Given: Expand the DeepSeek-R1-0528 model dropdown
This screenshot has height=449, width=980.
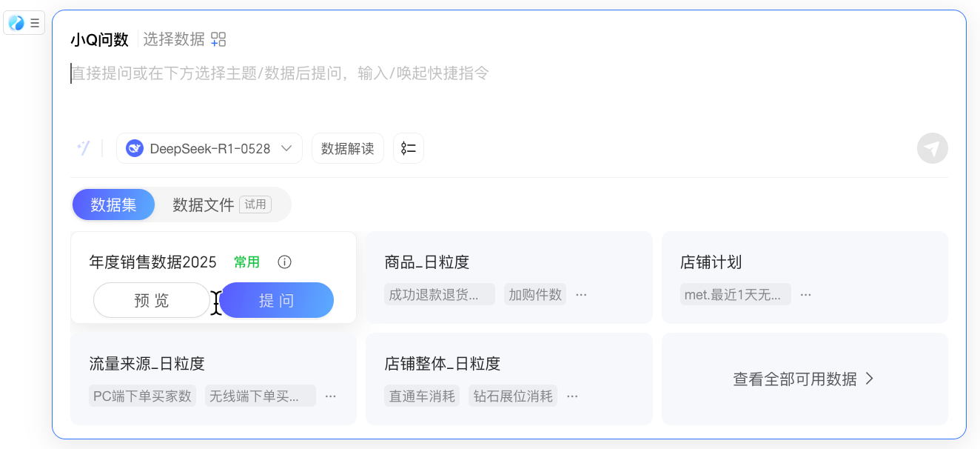Looking at the screenshot, I should pyautogui.click(x=209, y=148).
